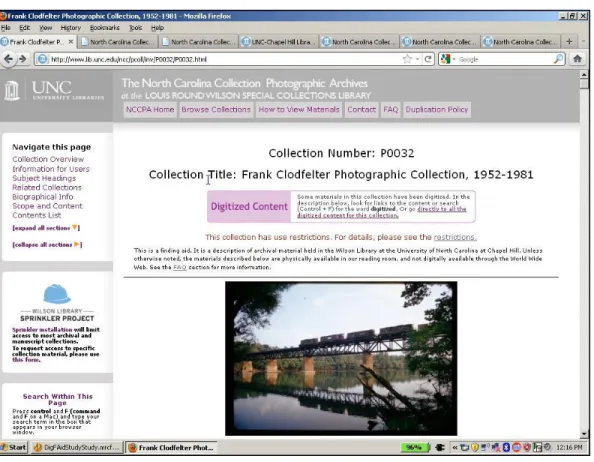Reload the page using the refresh icon

[x=428, y=59]
